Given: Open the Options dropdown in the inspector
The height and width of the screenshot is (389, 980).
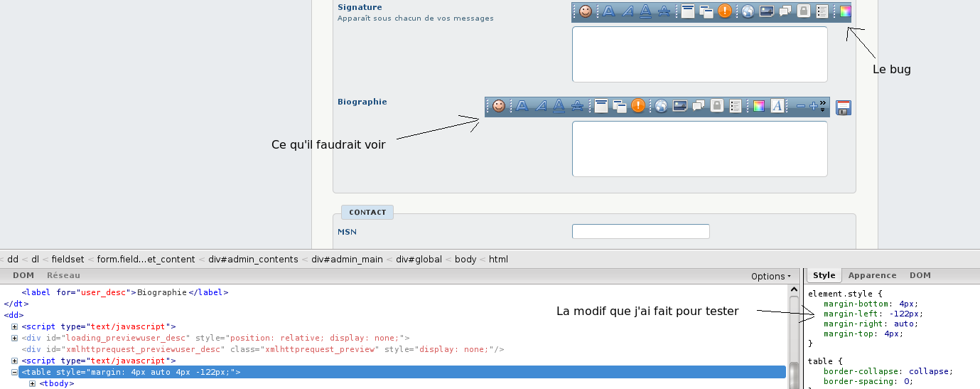Looking at the screenshot, I should [771, 276].
